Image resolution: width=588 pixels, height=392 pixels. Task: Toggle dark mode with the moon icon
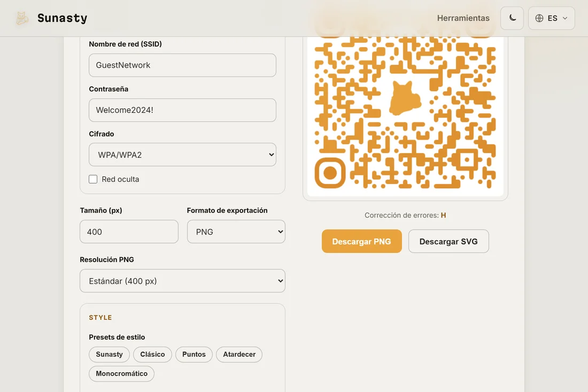pos(512,18)
